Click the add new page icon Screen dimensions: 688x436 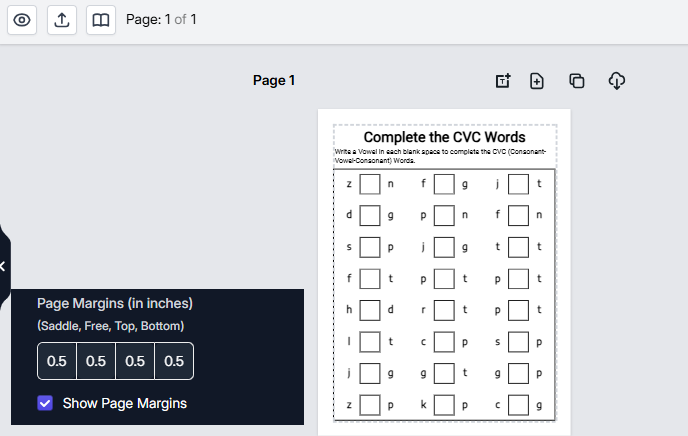pyautogui.click(x=537, y=81)
